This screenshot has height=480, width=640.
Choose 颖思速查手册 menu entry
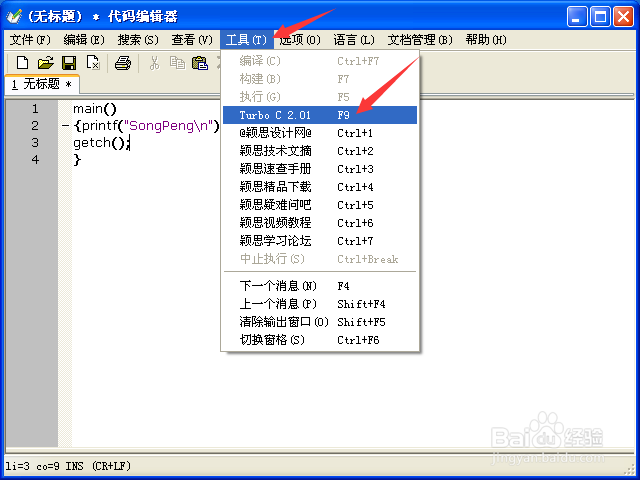(320, 169)
